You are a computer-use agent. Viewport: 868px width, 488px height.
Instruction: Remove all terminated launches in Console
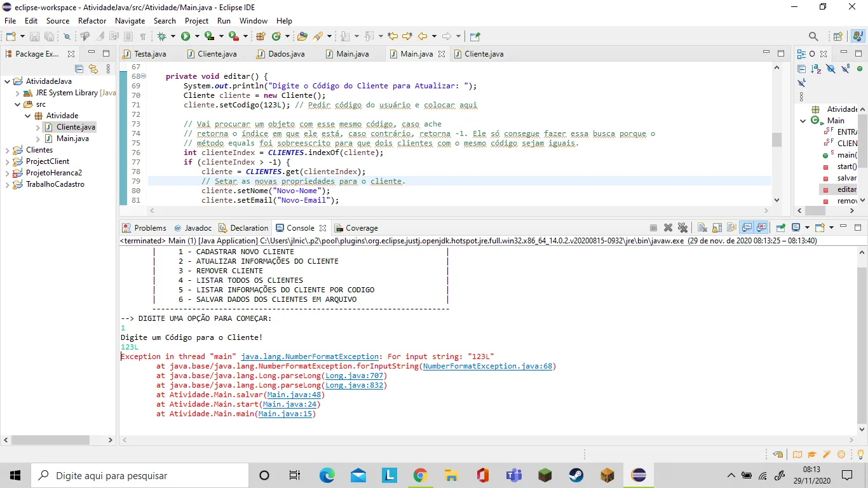tap(683, 227)
